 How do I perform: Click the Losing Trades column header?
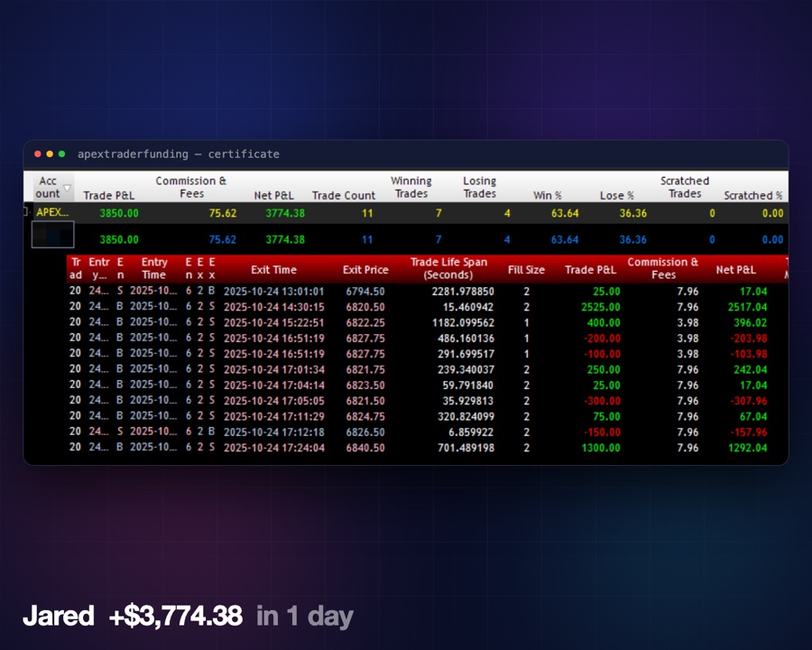coord(480,187)
